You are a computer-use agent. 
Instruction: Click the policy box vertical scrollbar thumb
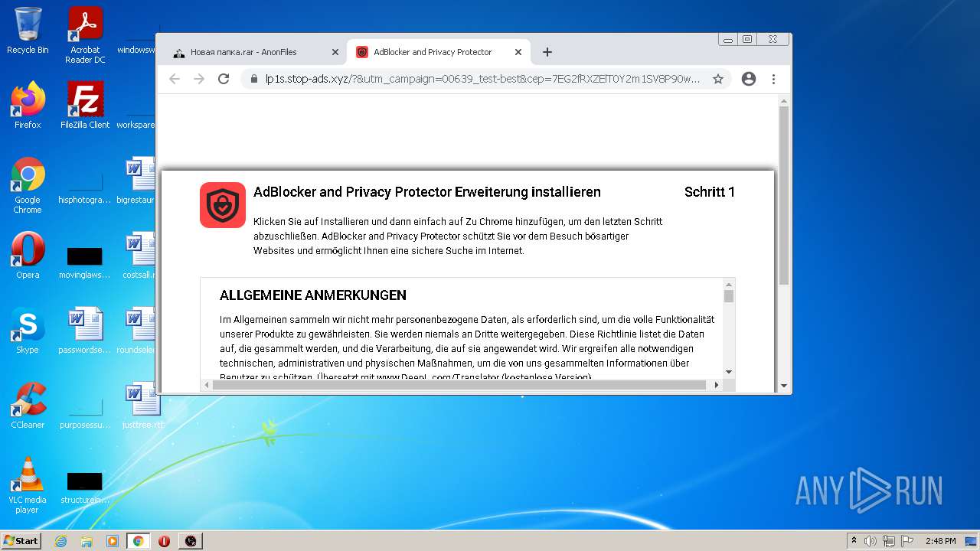coord(729,296)
